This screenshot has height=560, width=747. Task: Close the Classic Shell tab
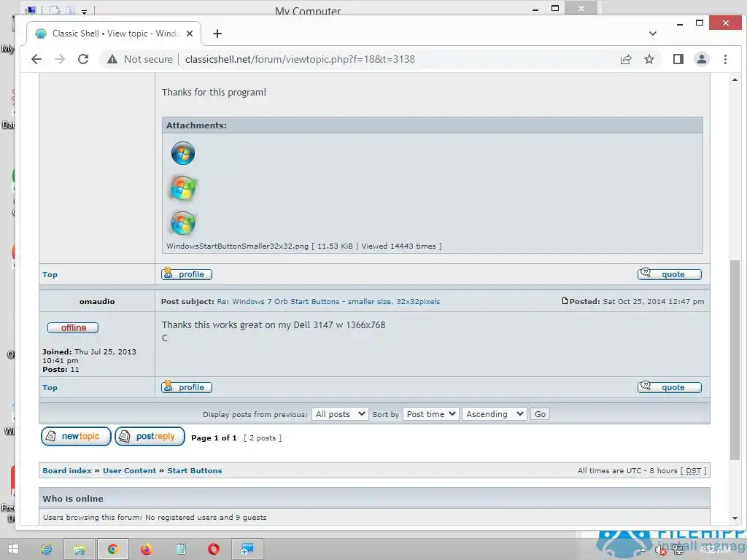(x=190, y=34)
